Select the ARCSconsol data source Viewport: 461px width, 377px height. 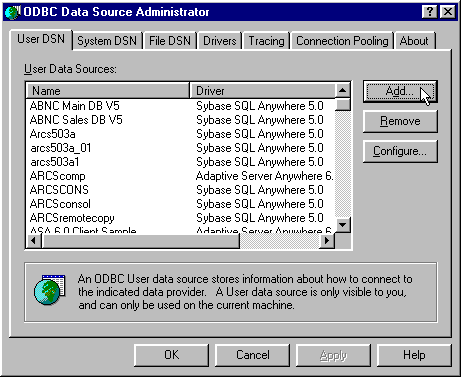click(x=60, y=204)
